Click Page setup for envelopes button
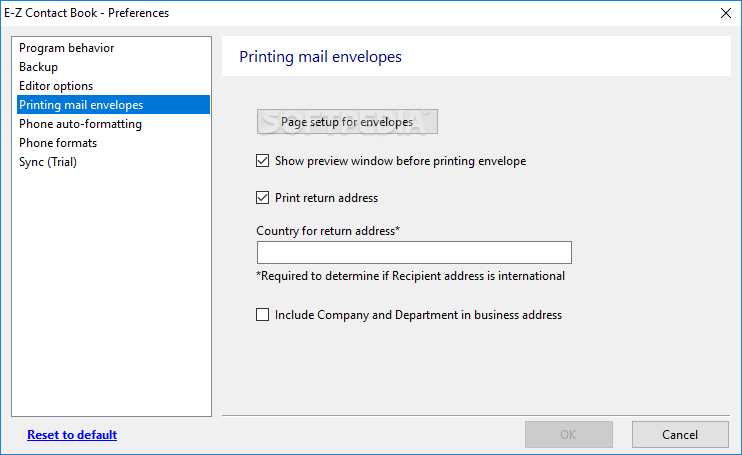The width and height of the screenshot is (742, 455). pyautogui.click(x=347, y=122)
